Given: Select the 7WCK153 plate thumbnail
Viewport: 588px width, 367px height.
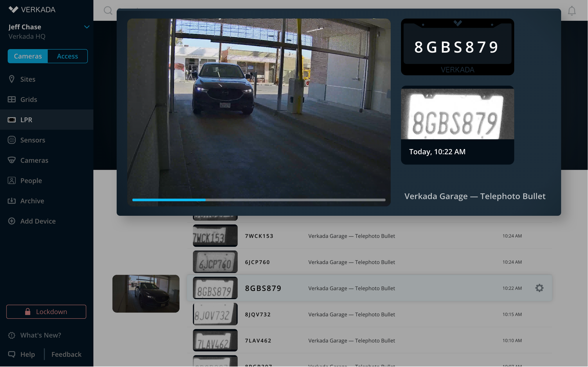Looking at the screenshot, I should click(x=215, y=236).
